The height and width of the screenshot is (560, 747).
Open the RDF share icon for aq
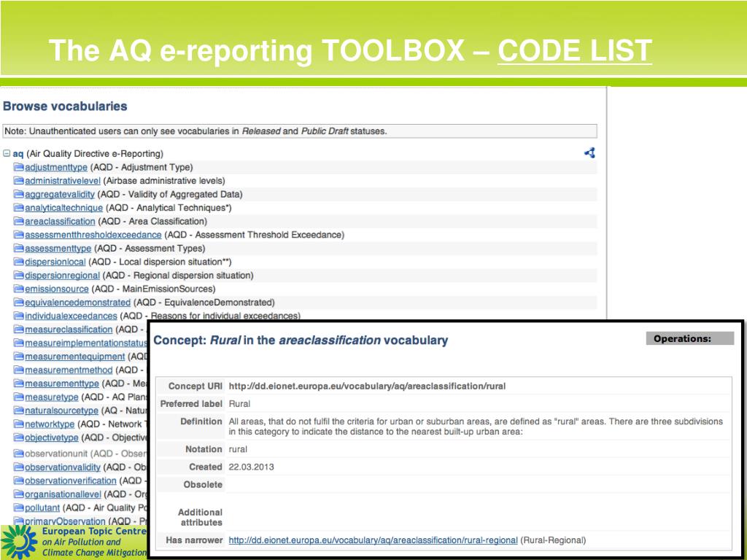589,153
